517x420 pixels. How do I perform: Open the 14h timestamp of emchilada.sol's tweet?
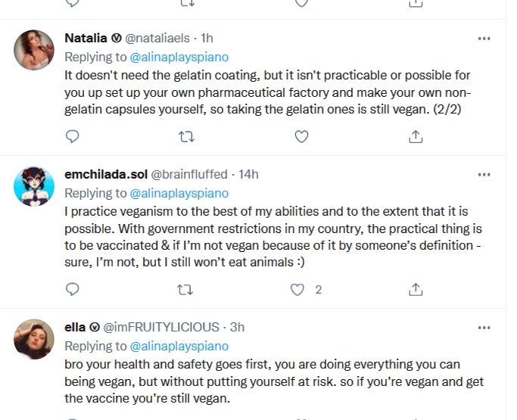[249, 175]
